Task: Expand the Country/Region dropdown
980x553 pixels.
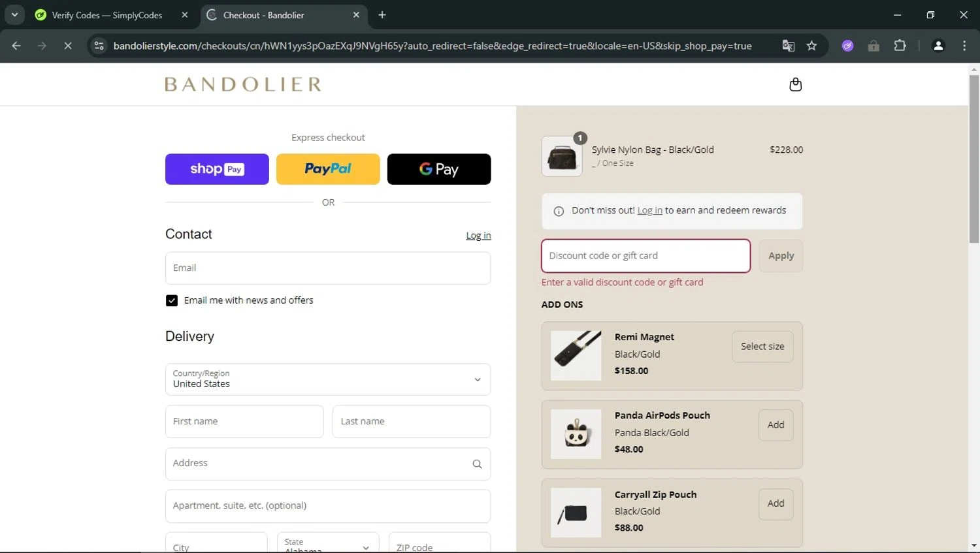Action: [328, 379]
